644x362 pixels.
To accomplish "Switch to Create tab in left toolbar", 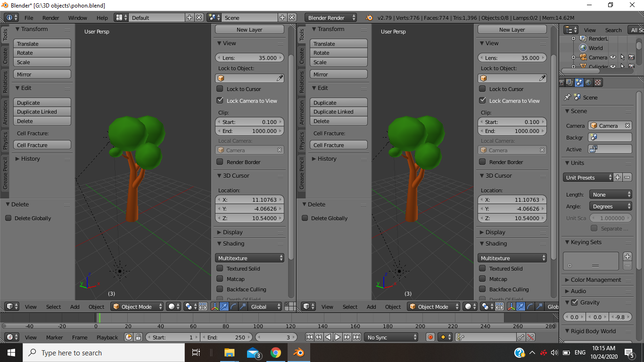I will (x=5, y=56).
